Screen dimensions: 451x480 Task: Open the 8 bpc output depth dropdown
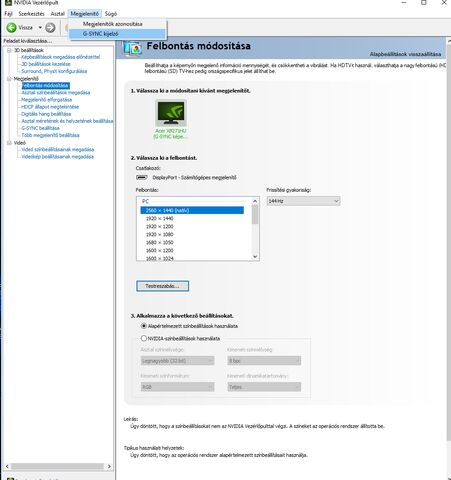click(x=264, y=361)
